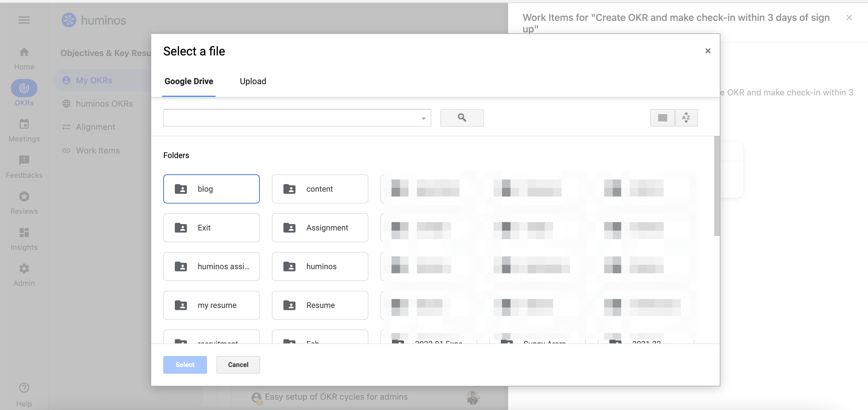Click huminos folder's shared-folder icon

click(x=289, y=266)
